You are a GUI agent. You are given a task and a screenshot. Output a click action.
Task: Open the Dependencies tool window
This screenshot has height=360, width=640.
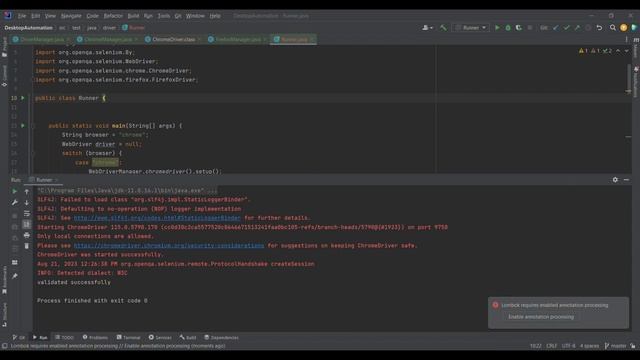[x=221, y=338]
